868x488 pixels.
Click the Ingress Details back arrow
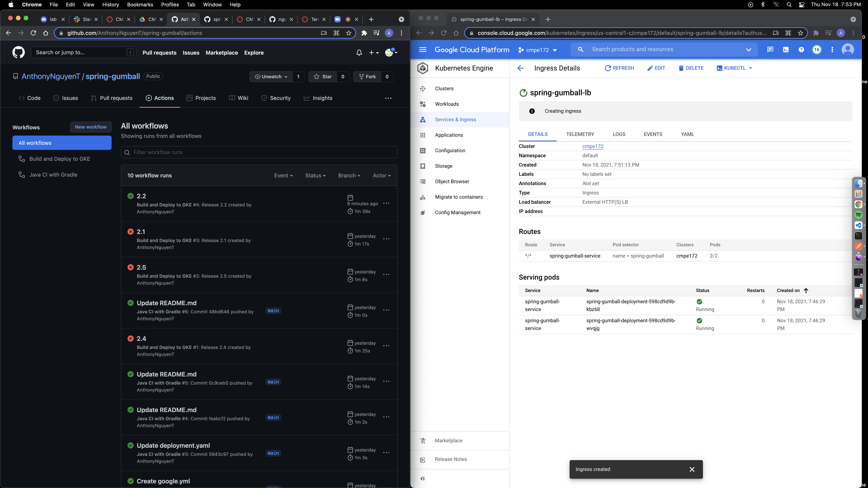click(x=520, y=68)
